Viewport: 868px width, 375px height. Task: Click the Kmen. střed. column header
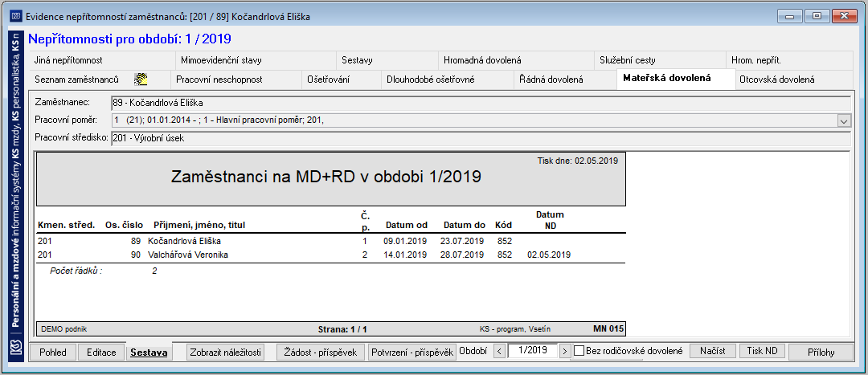point(67,225)
